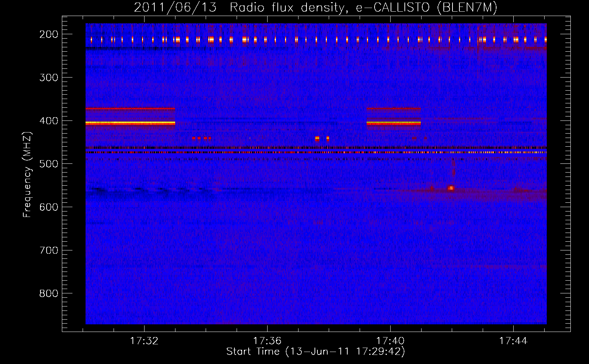Click the 400 frequency tick label
Screen dimensions: 589x364
tap(48, 121)
